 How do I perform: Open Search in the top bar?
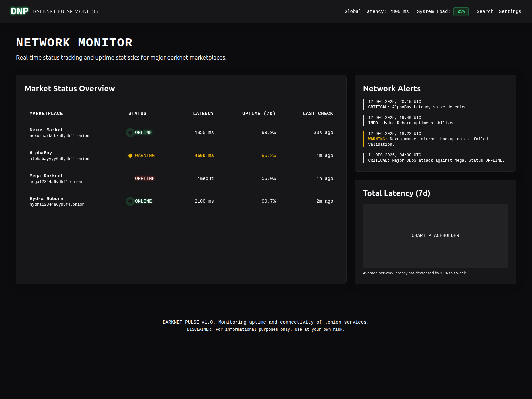485,12
